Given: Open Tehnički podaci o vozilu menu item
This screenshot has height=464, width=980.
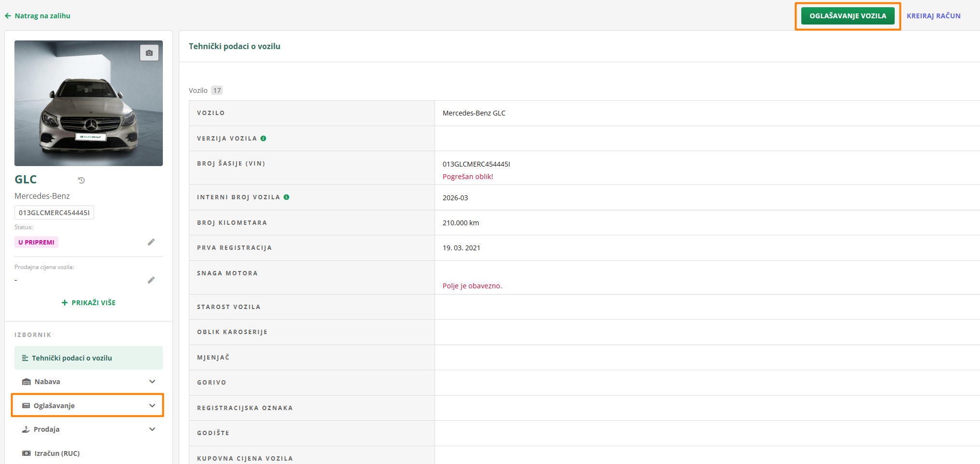Looking at the screenshot, I should pyautogui.click(x=72, y=358).
